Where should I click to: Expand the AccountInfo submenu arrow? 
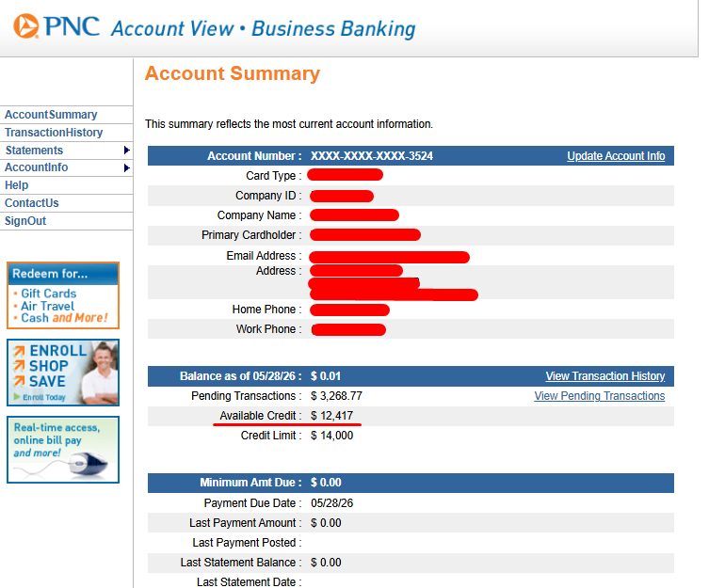[127, 167]
